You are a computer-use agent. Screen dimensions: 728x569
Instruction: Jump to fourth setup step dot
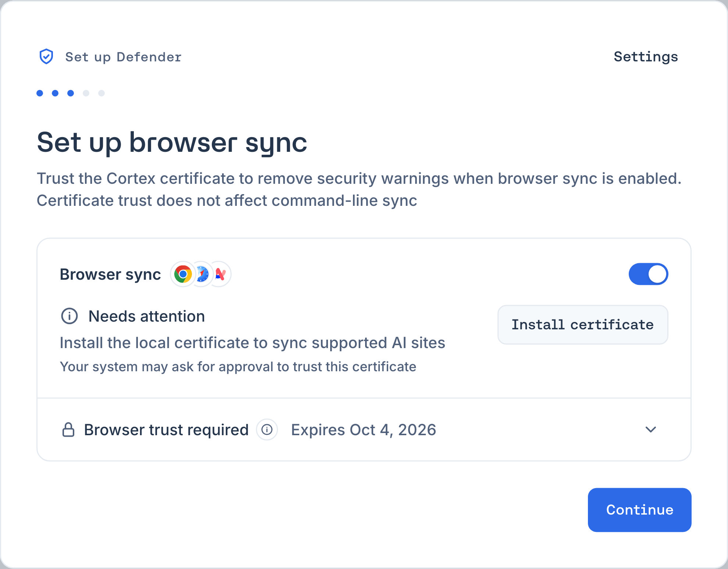pyautogui.click(x=86, y=93)
